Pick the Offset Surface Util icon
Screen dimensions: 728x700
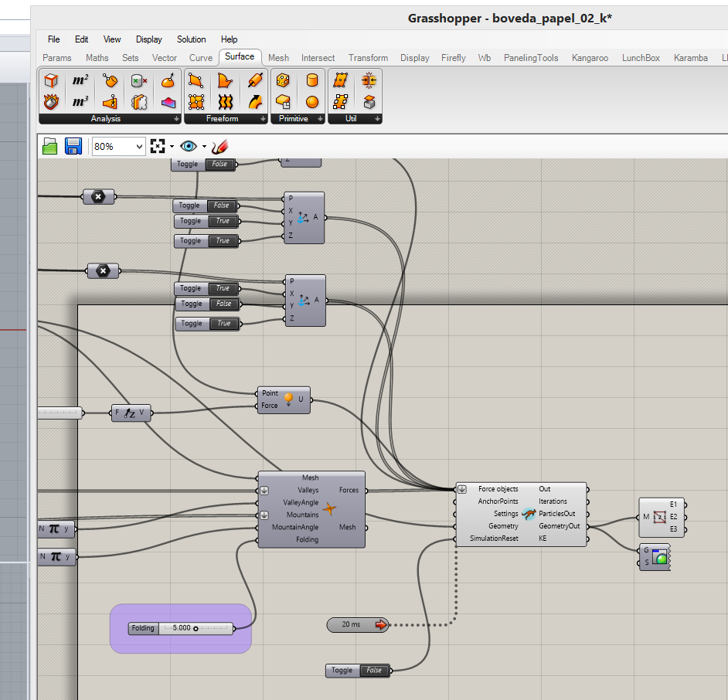(369, 101)
